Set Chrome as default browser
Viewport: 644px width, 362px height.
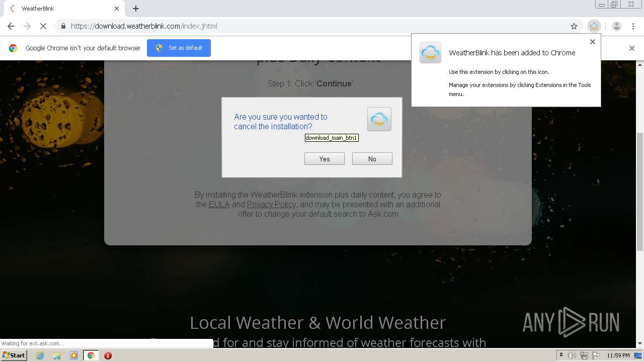(179, 48)
